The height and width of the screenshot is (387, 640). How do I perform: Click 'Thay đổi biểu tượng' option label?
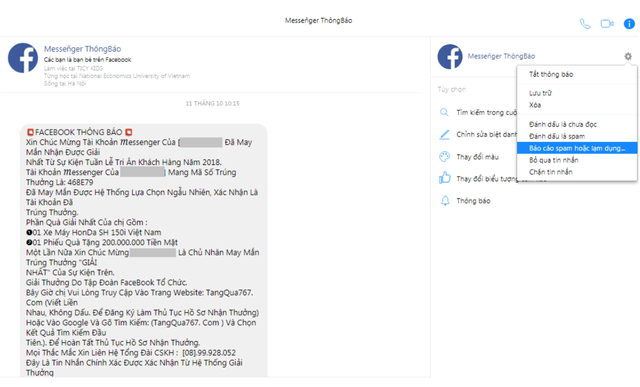(x=487, y=179)
